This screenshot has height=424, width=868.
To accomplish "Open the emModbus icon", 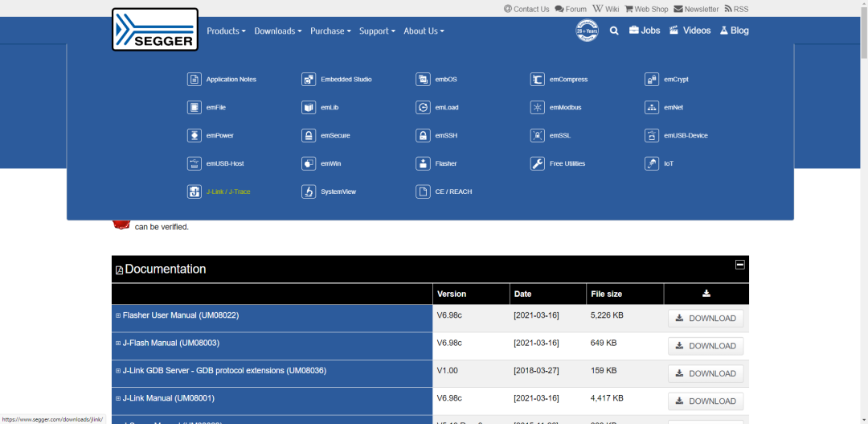I will [537, 108].
